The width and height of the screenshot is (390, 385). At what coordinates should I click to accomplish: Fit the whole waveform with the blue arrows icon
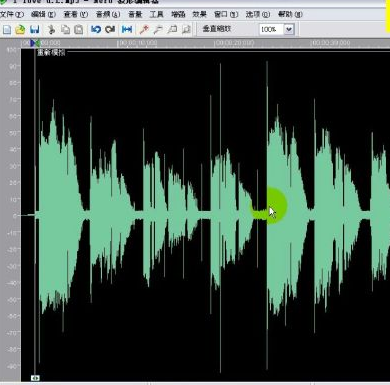point(127,30)
